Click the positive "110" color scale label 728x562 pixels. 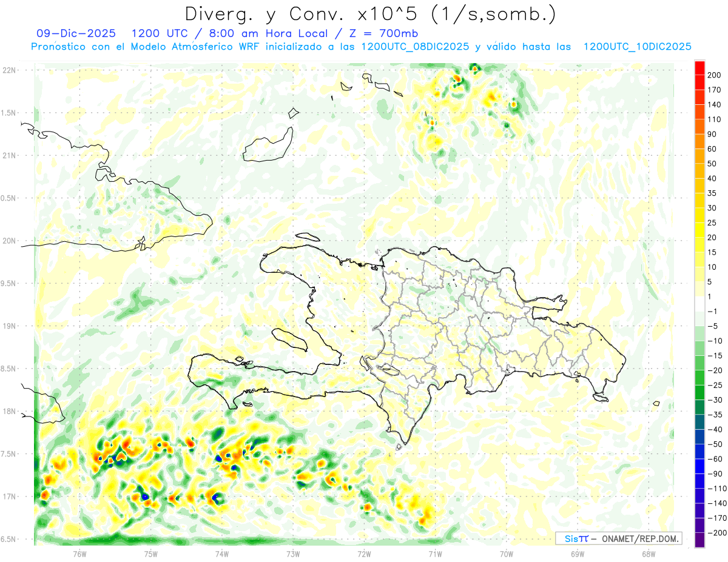pyautogui.click(x=714, y=119)
